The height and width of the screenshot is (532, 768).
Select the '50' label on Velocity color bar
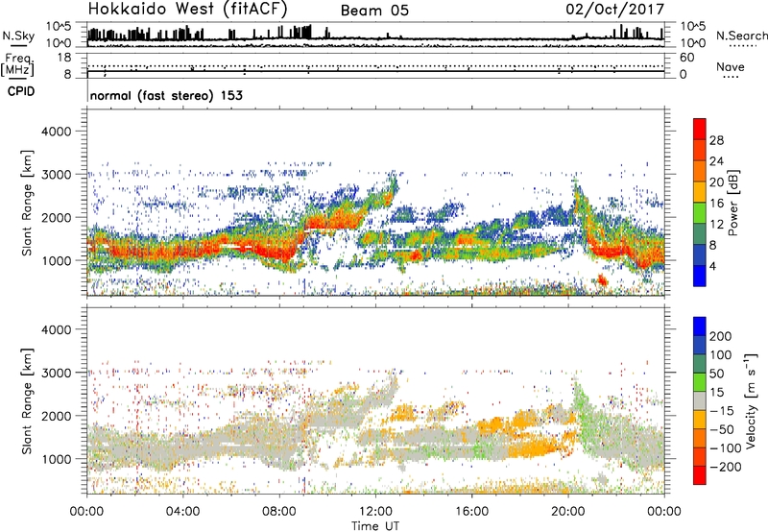click(716, 374)
